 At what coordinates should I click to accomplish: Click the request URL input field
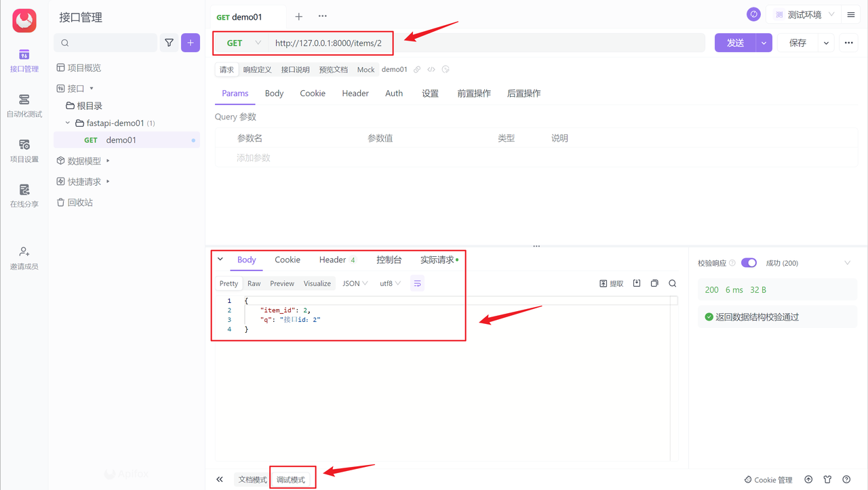point(475,42)
